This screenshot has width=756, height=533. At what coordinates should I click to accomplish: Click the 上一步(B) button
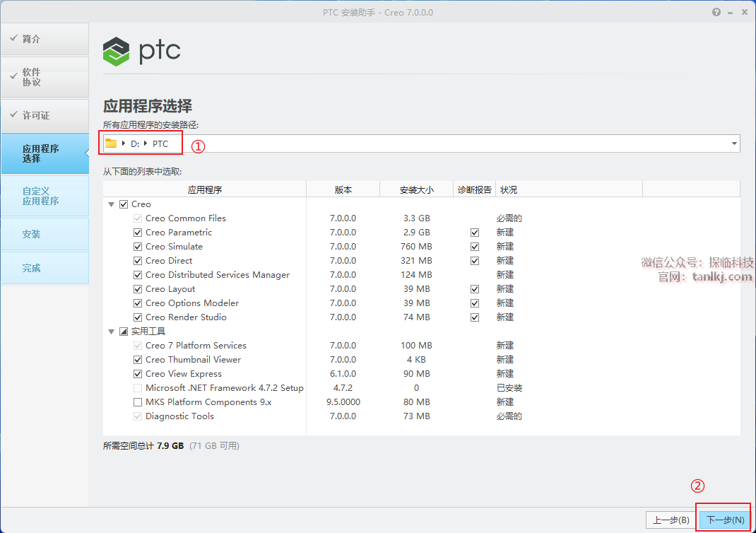(671, 520)
